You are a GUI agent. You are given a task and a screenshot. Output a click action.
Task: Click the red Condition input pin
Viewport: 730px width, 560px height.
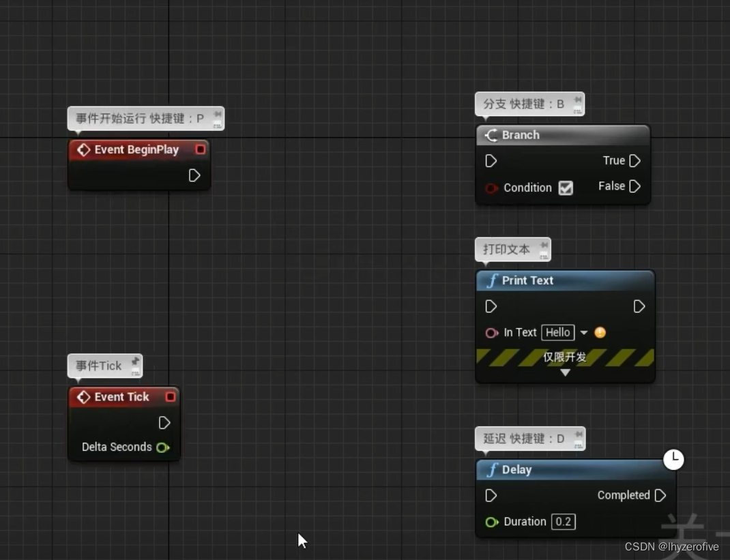(x=493, y=188)
